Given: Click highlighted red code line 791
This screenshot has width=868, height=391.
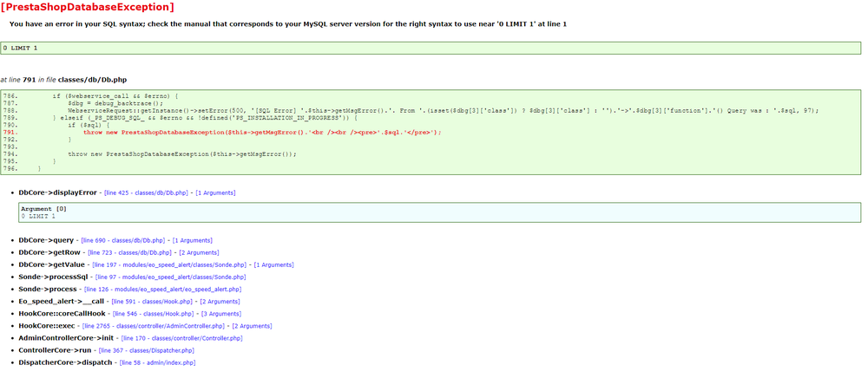Looking at the screenshot, I should pyautogui.click(x=262, y=133).
